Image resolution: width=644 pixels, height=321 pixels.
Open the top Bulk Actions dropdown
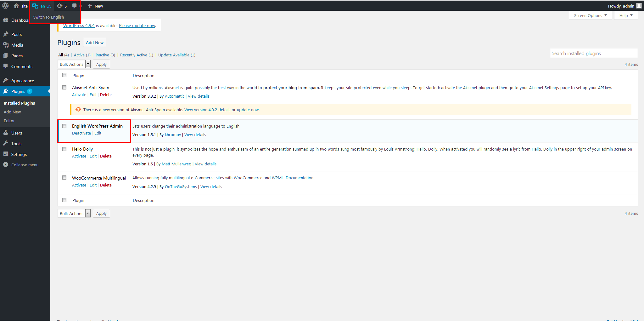[74, 64]
